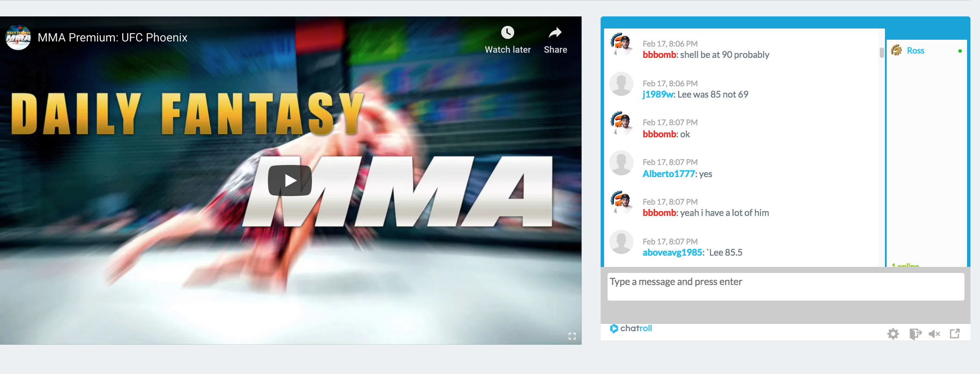The height and width of the screenshot is (374, 980).
Task: Toggle video fullscreen mode
Action: tap(572, 336)
